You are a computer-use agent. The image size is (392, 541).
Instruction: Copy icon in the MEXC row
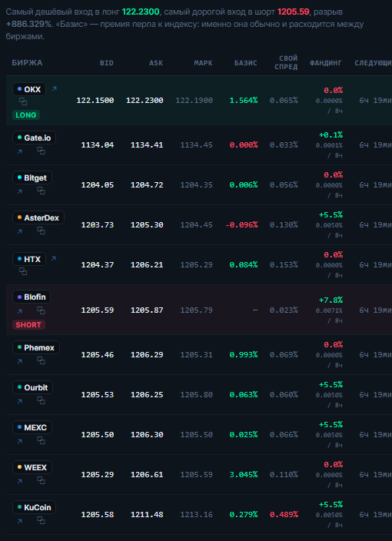[41, 440]
